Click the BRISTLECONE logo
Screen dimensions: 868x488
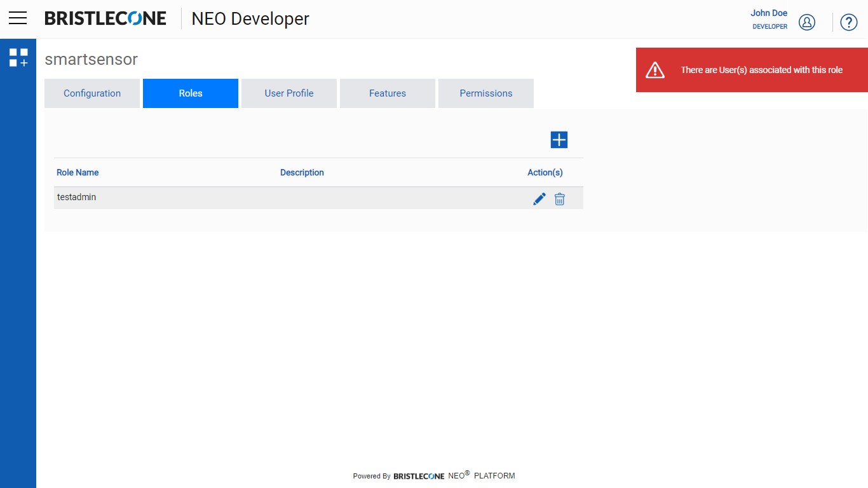[x=105, y=18]
